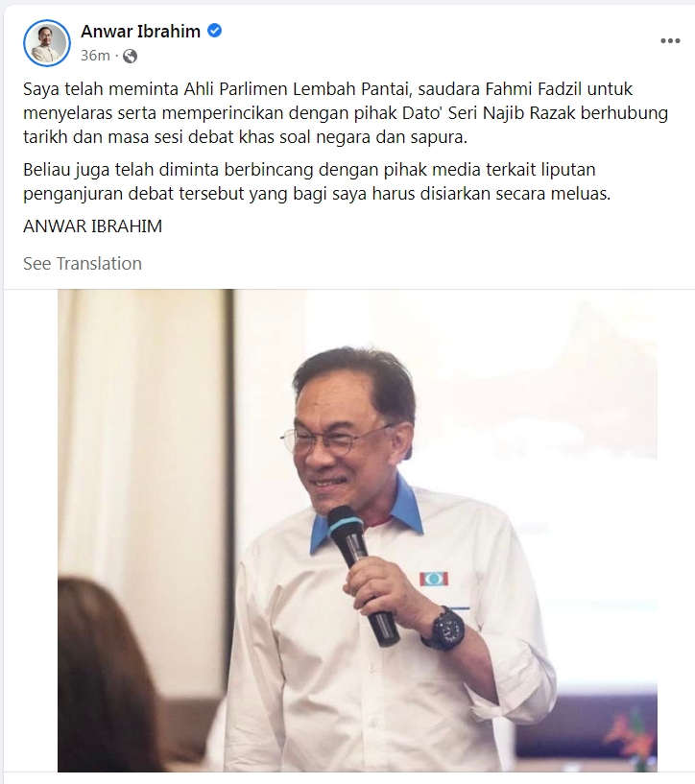Click See Translation below the post

point(83,264)
